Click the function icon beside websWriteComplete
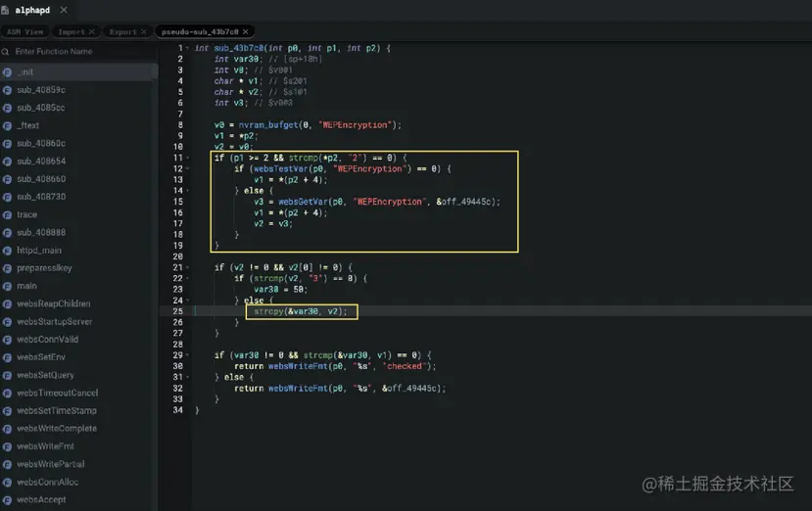 (x=7, y=429)
